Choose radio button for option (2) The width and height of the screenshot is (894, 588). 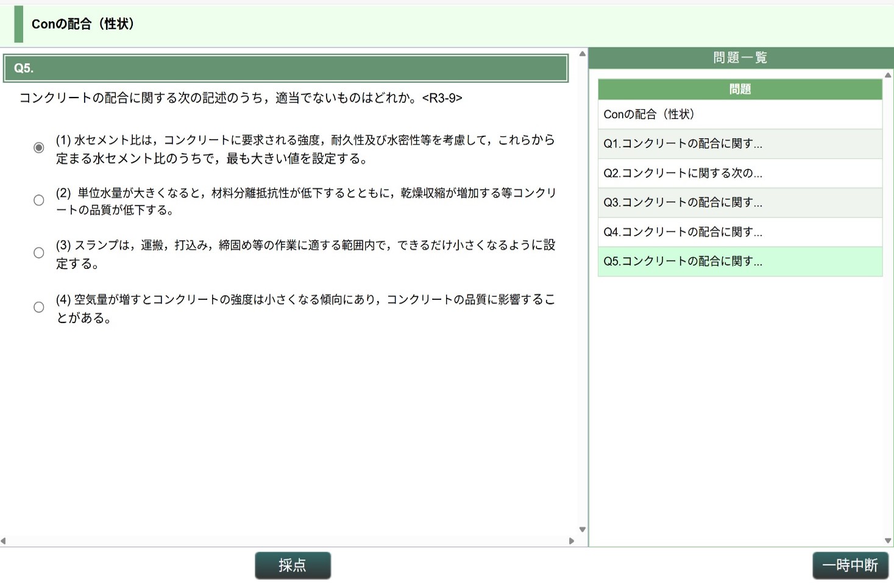coord(38,200)
